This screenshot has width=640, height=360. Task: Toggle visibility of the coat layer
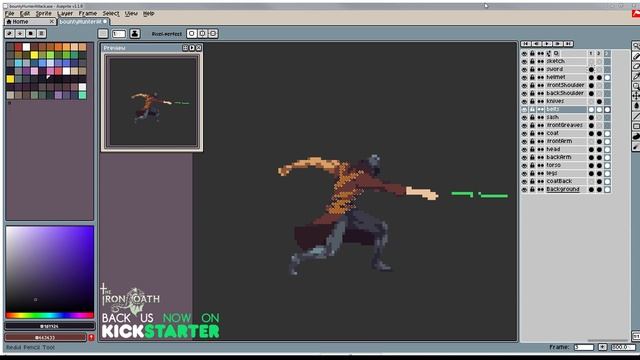coord(524,133)
